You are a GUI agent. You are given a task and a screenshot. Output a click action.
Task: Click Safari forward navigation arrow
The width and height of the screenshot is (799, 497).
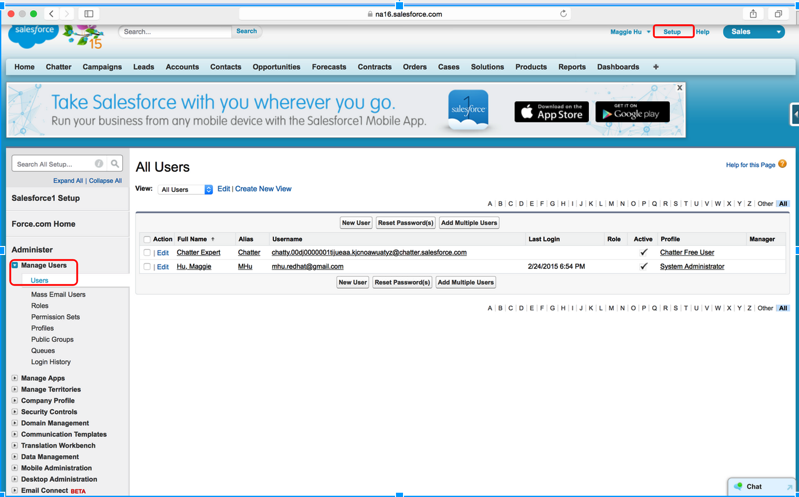(x=67, y=14)
